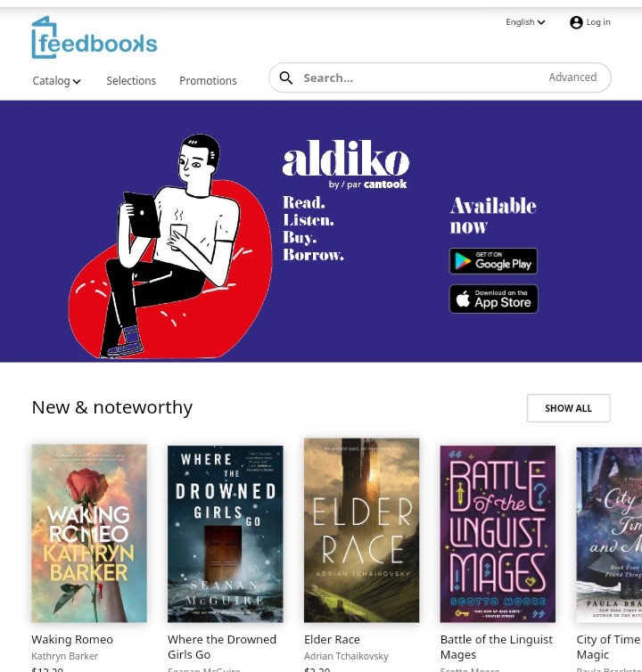
Task: Go to the Selections page
Action: pos(131,80)
